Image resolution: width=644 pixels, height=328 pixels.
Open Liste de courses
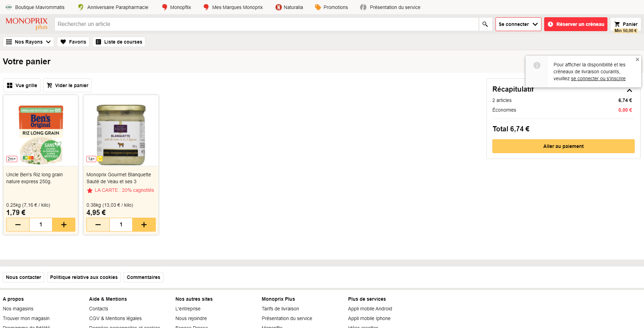tap(119, 42)
